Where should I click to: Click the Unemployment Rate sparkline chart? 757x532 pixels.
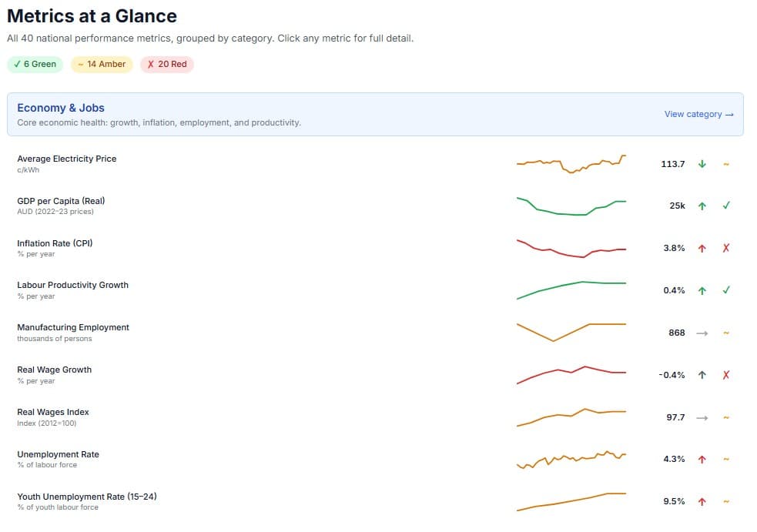pyautogui.click(x=570, y=459)
